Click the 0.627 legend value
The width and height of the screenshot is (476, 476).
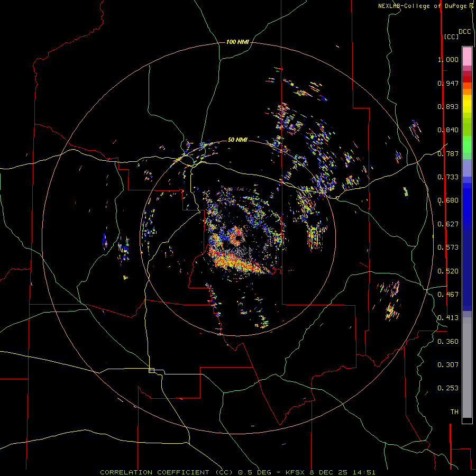(448, 224)
